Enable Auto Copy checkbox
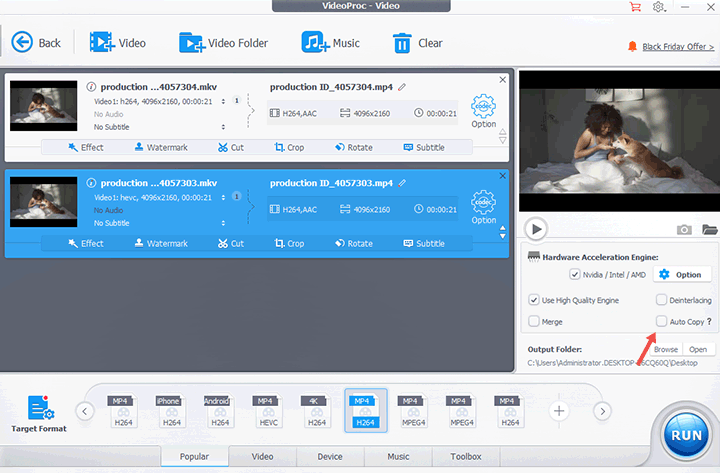720x473 pixels. [661, 321]
